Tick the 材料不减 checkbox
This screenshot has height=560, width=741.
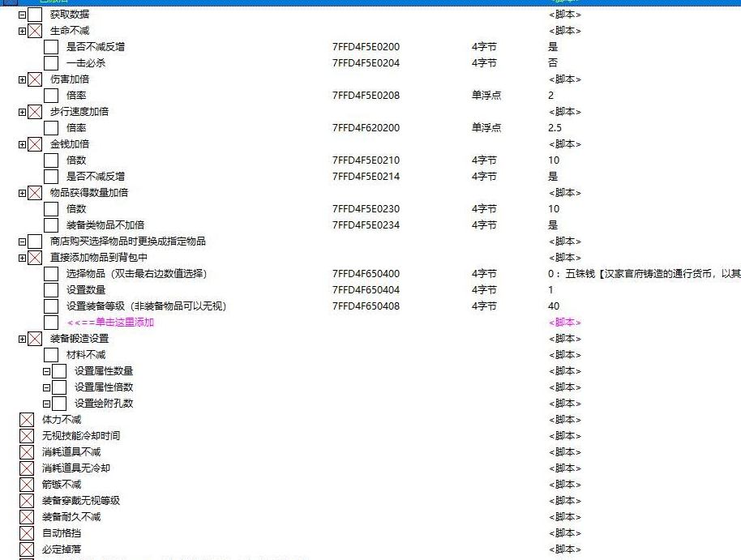(x=51, y=355)
